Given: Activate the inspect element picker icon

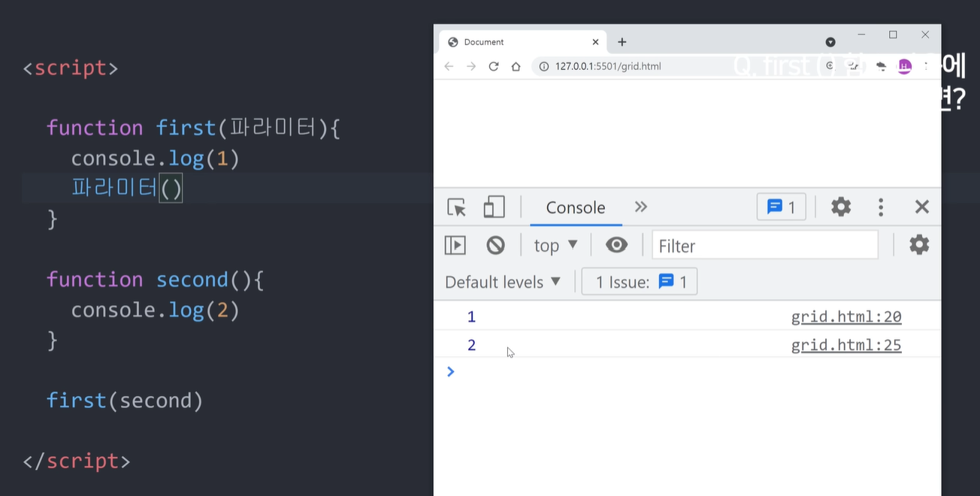Looking at the screenshot, I should pos(456,207).
